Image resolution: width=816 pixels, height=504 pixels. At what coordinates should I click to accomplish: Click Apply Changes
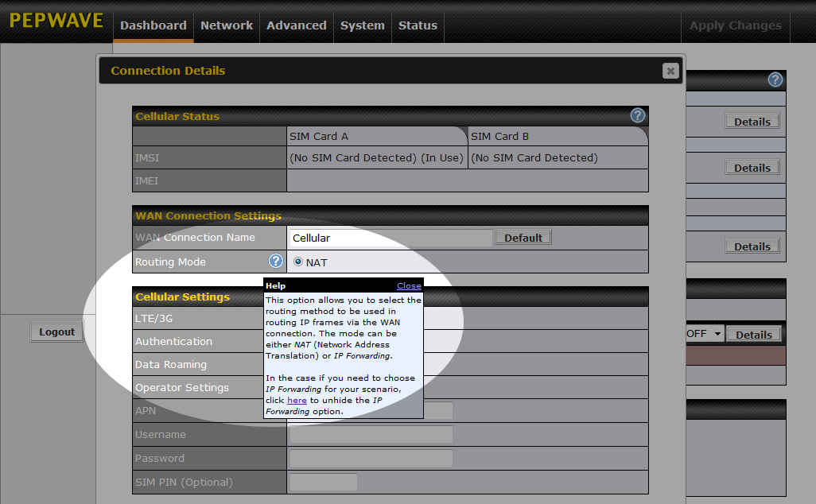click(735, 25)
